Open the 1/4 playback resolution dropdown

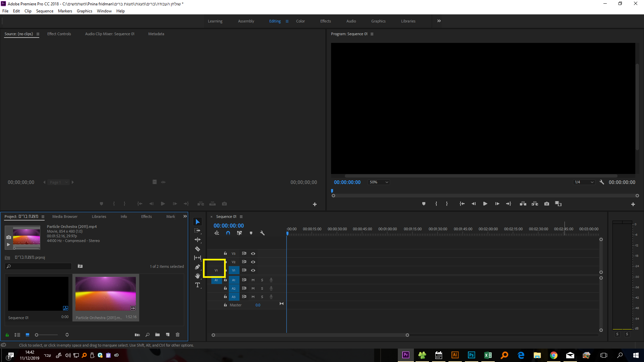click(x=584, y=182)
